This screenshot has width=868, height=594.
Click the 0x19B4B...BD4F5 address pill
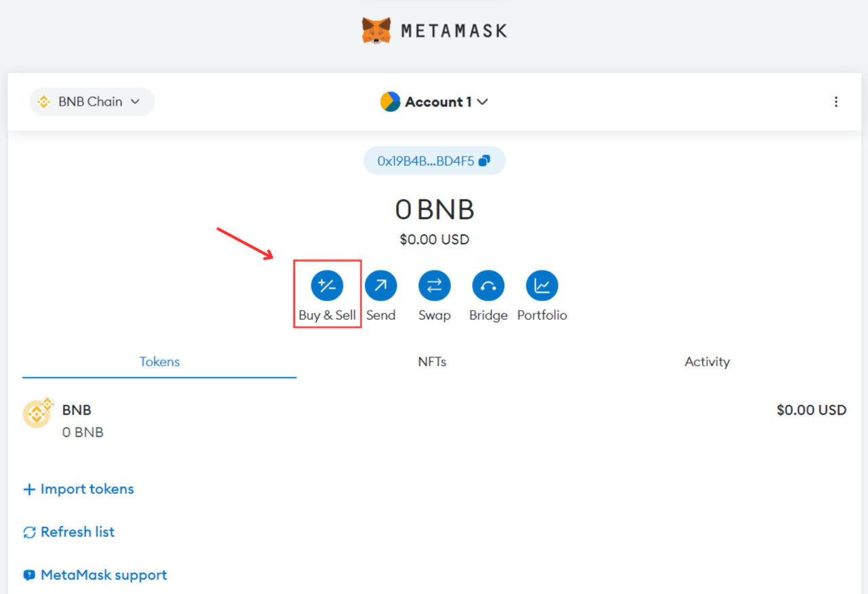[x=434, y=161]
